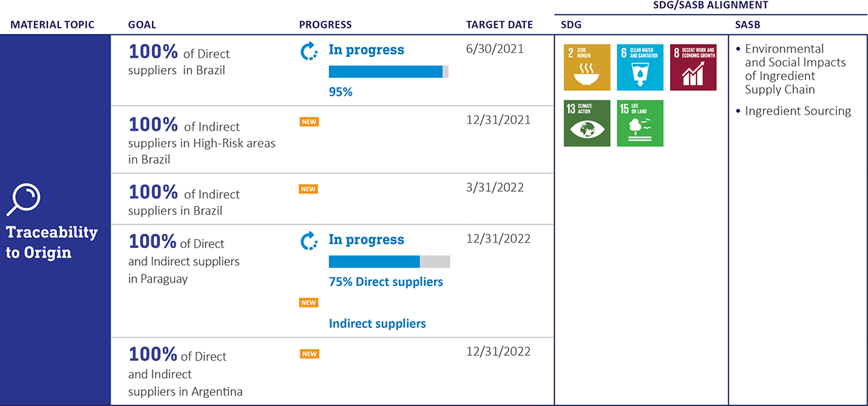868x406 pixels.
Task: Select the Traceability to Origin topic title
Action: point(52,243)
